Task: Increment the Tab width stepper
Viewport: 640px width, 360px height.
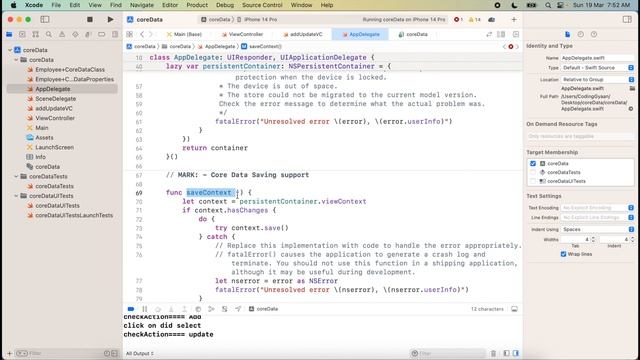Action: tap(593, 238)
